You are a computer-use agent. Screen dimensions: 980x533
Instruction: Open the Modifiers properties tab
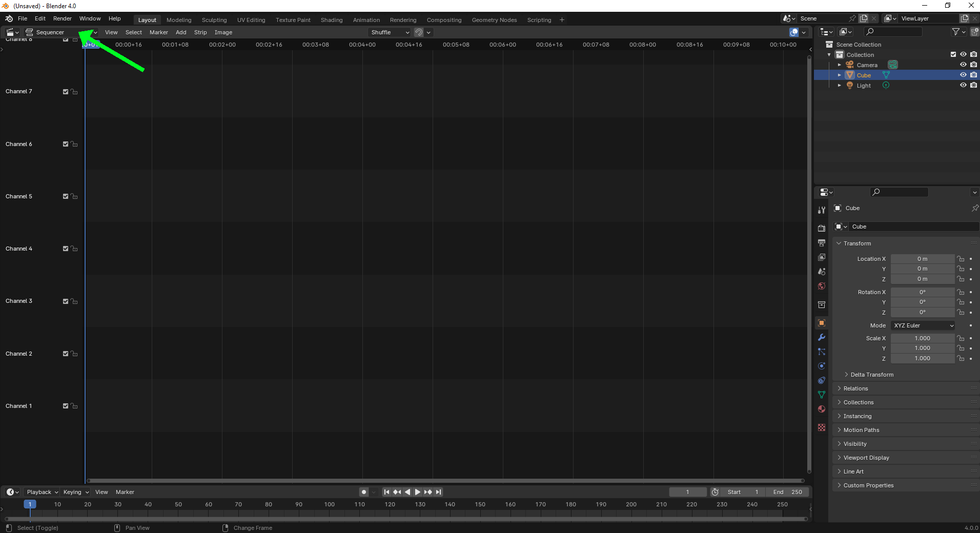tap(822, 337)
